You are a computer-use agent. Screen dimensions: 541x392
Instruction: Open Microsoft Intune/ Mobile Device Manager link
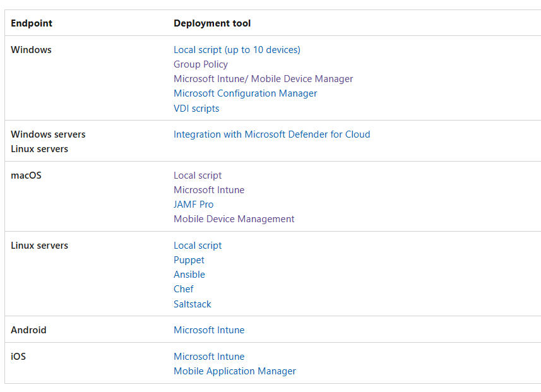(263, 78)
